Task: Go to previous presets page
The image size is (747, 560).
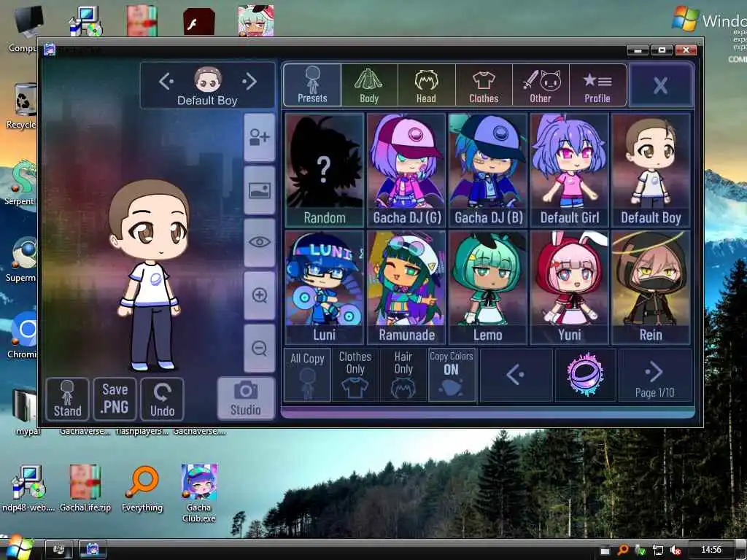Action: click(516, 376)
